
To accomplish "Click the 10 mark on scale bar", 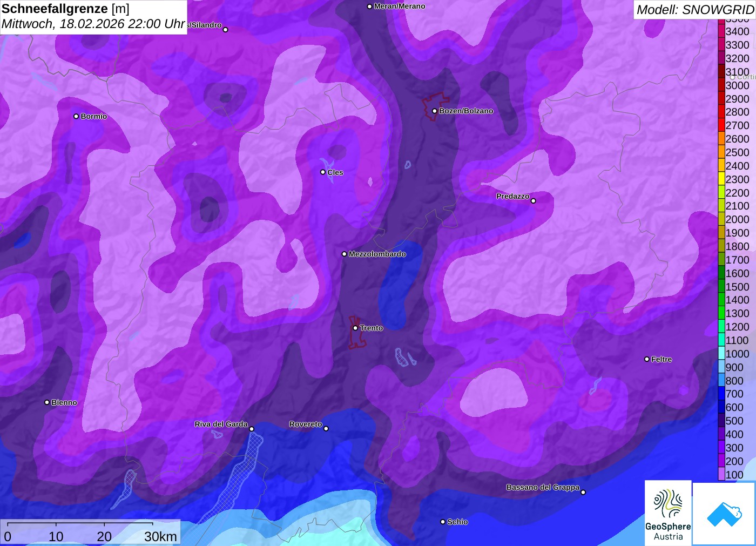I will point(56,536).
